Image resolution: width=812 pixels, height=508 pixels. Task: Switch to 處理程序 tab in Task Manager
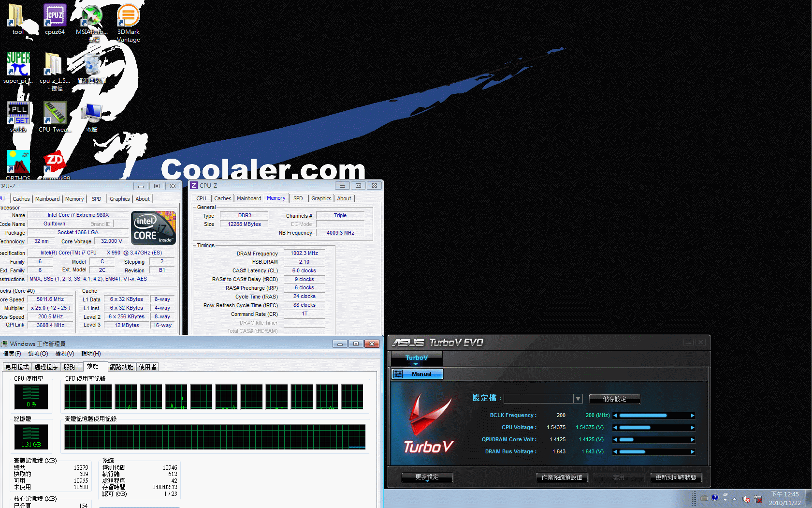point(46,367)
